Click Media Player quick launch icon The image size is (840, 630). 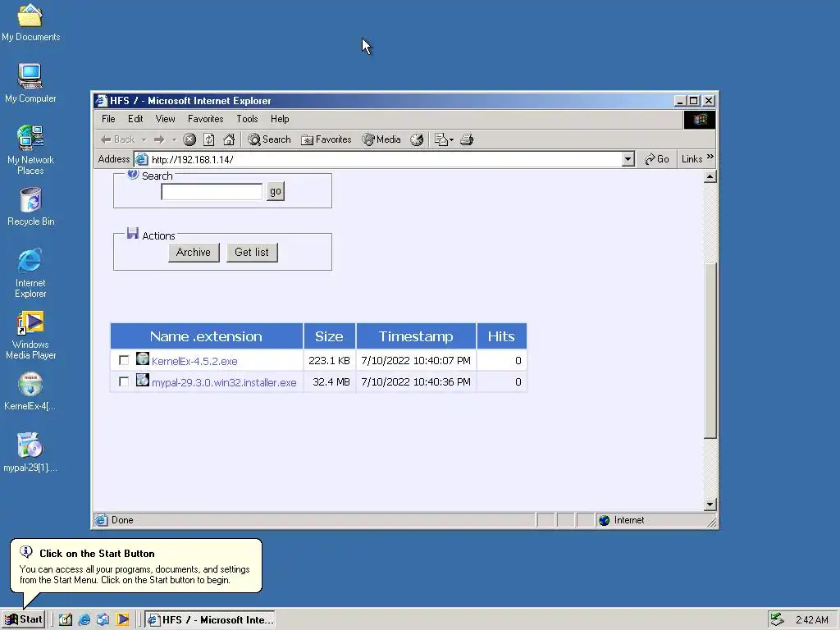point(122,620)
